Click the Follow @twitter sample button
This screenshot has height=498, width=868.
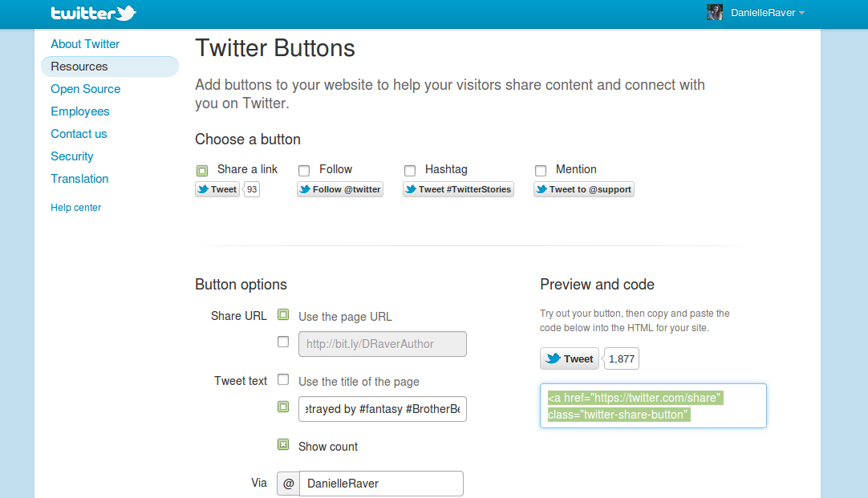click(340, 189)
